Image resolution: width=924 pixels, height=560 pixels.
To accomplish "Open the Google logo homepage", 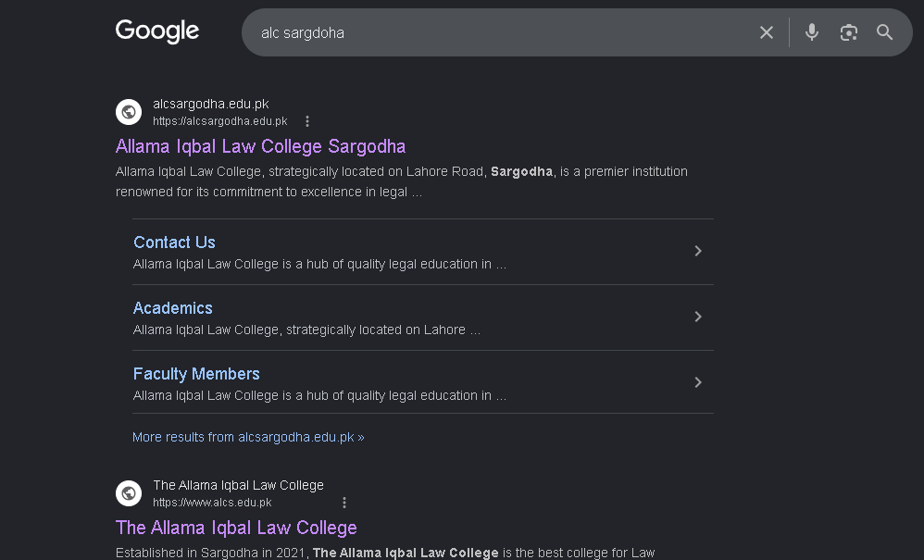I will [x=157, y=31].
